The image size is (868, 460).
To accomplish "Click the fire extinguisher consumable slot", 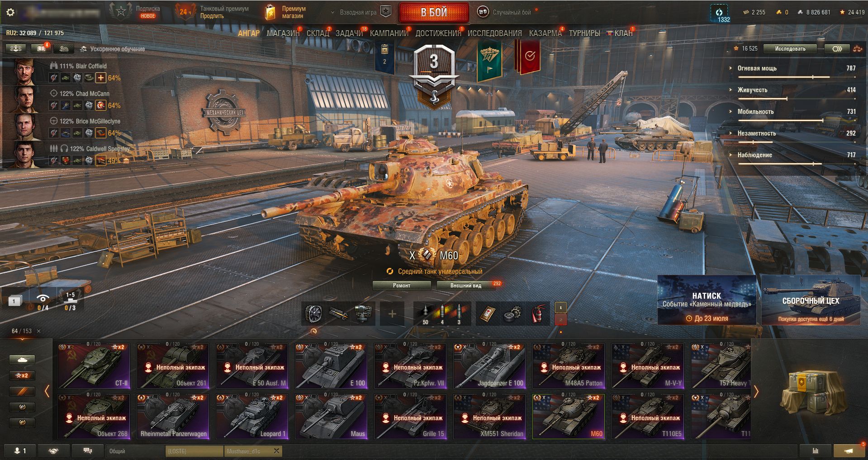I will (536, 314).
